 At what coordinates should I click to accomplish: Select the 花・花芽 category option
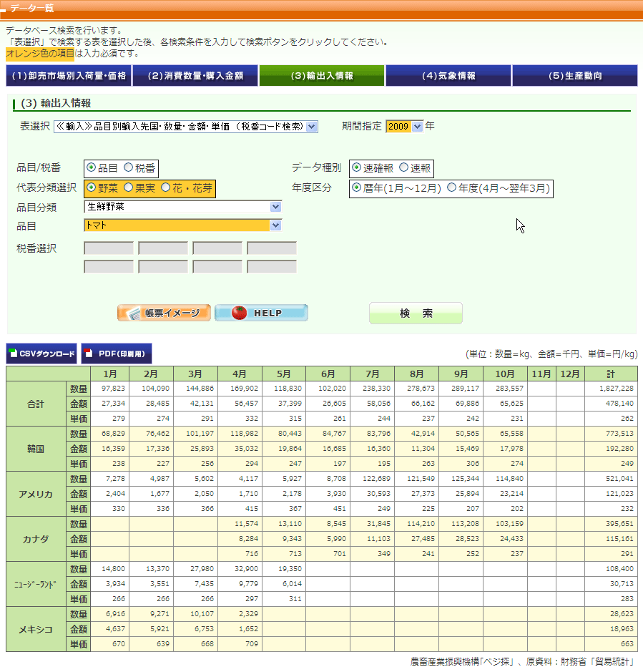(166, 188)
